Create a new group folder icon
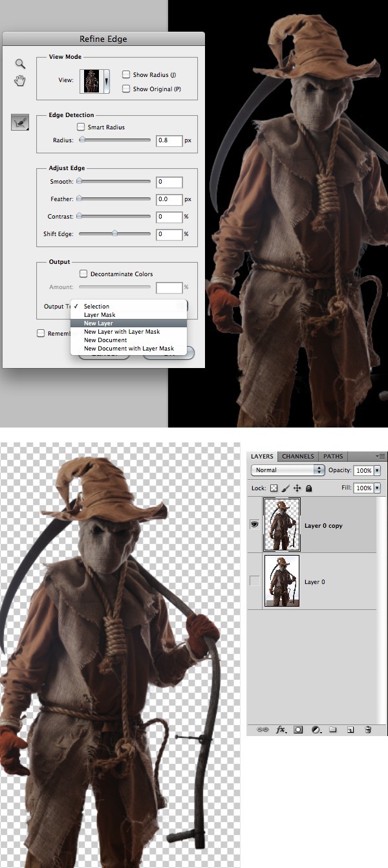This screenshot has width=388, height=868. click(x=333, y=729)
